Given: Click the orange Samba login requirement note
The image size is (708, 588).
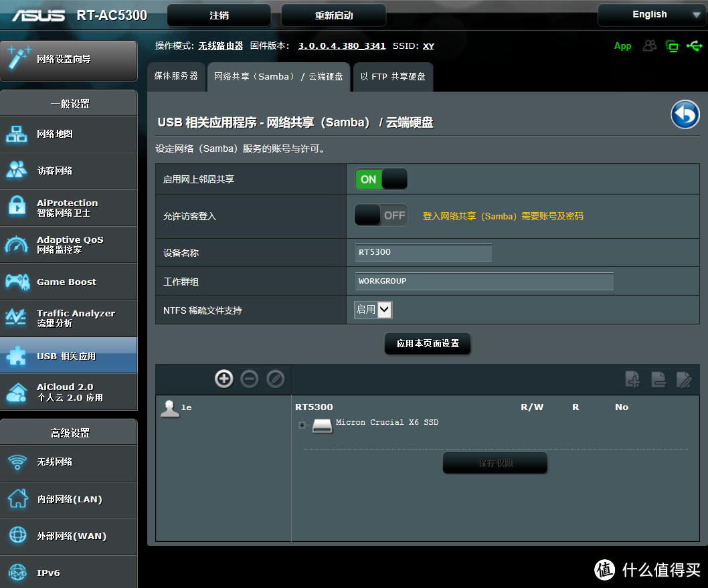Looking at the screenshot, I should 503,216.
